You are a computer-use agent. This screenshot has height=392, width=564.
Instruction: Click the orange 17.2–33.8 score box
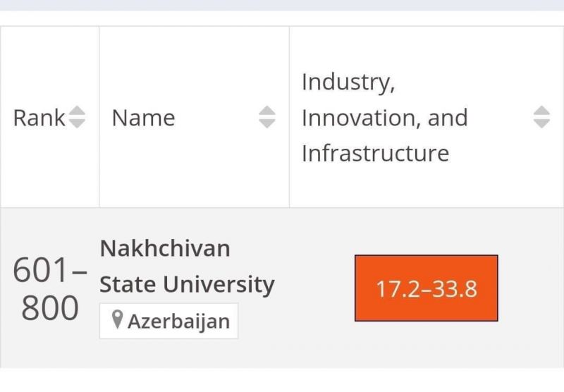(x=427, y=288)
